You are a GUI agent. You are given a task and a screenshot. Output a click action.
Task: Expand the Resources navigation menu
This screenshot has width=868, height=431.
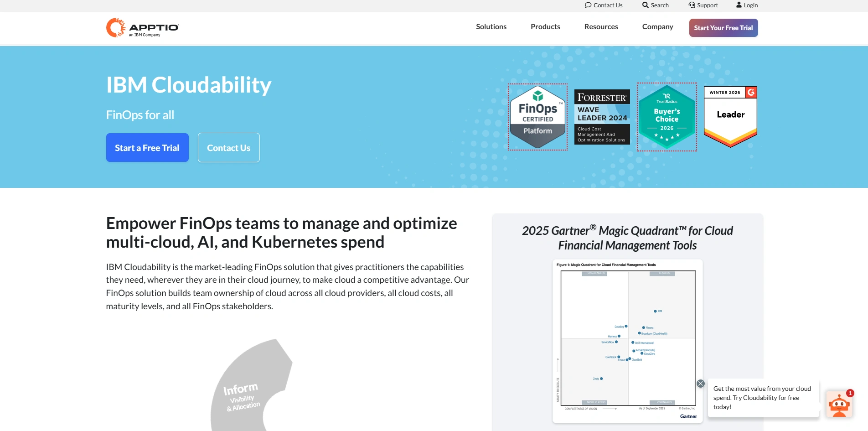601,26
